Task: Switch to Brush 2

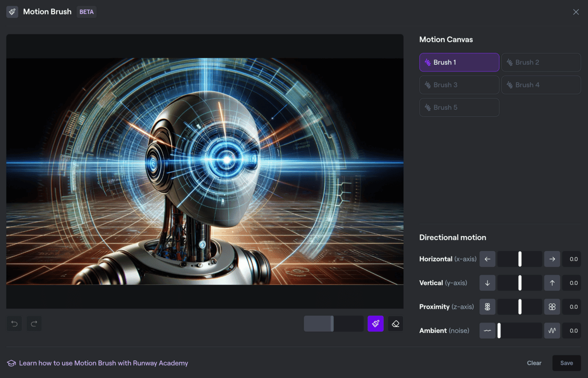Action: point(541,62)
